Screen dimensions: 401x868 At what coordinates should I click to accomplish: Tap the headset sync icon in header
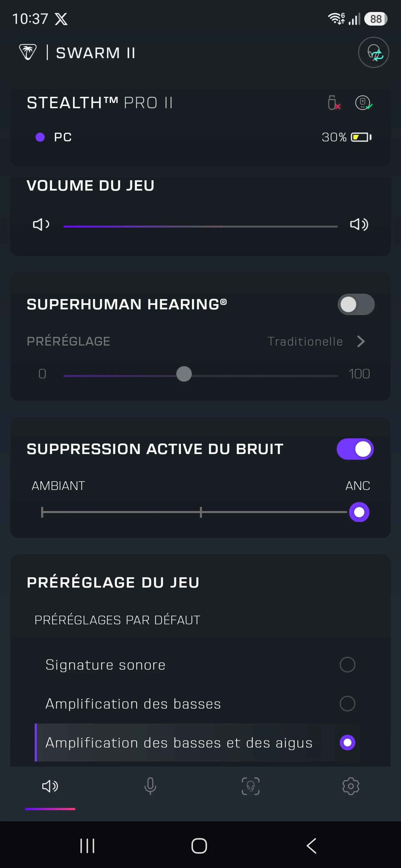click(373, 52)
